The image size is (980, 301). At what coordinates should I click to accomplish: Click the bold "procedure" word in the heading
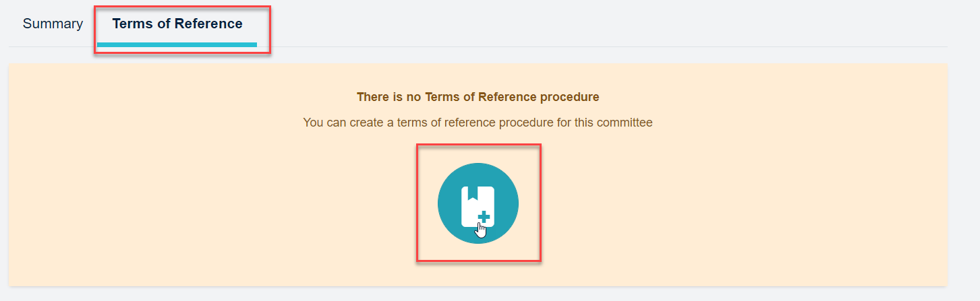[571, 97]
